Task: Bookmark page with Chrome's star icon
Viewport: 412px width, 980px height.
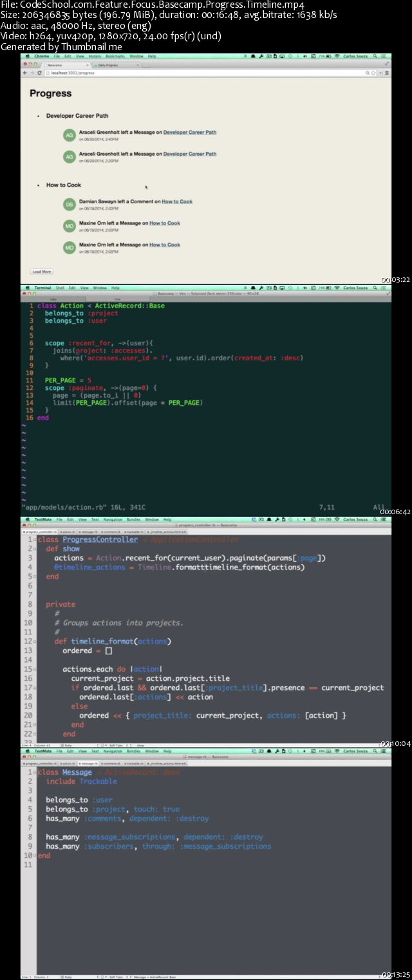Action: [374, 73]
